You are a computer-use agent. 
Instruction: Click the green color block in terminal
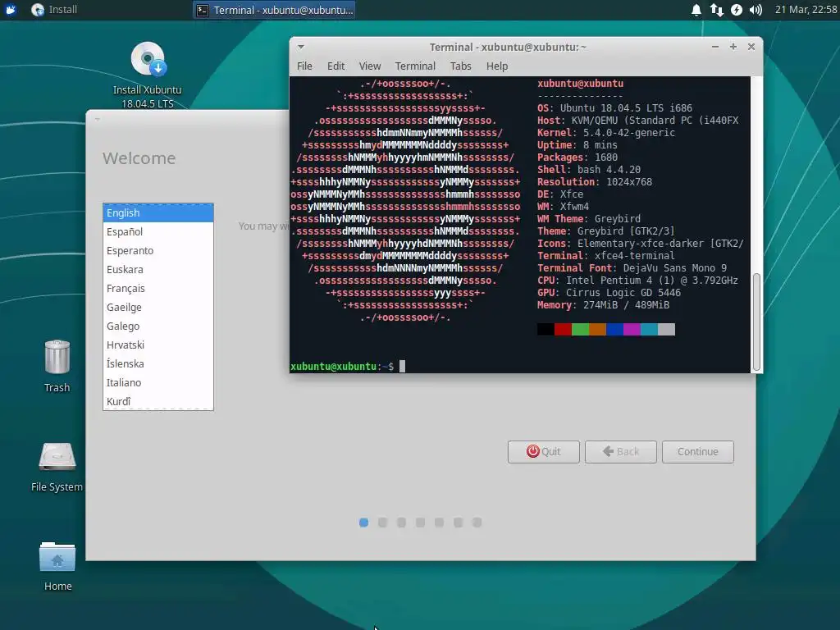580,329
